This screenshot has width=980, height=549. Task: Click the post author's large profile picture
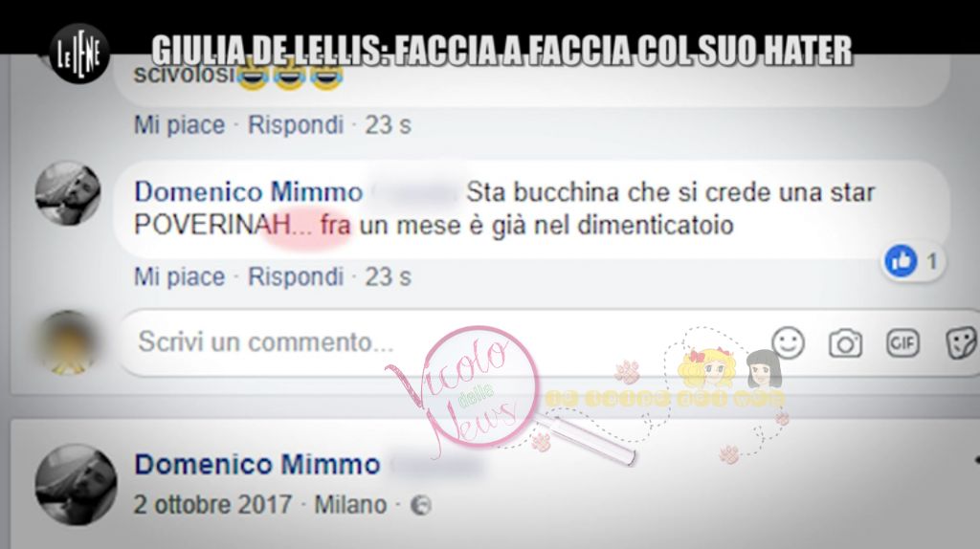click(x=76, y=485)
